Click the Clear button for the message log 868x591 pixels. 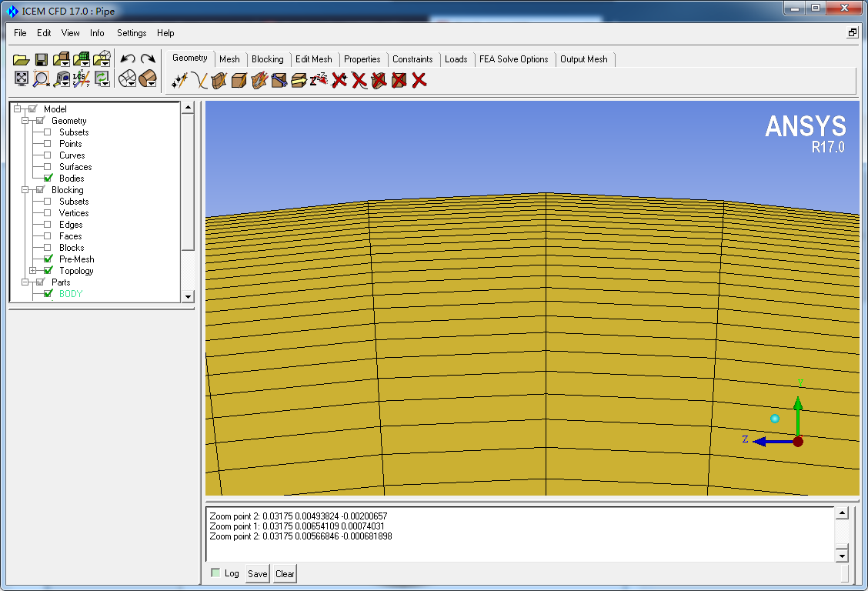(285, 574)
